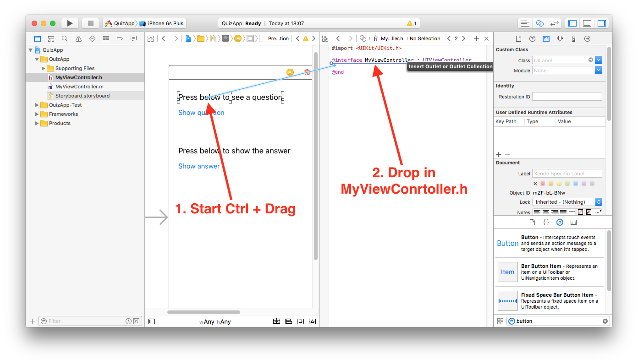Toggle the document outline in canvas
Viewport: 638px width, 364px height.
coord(152,321)
